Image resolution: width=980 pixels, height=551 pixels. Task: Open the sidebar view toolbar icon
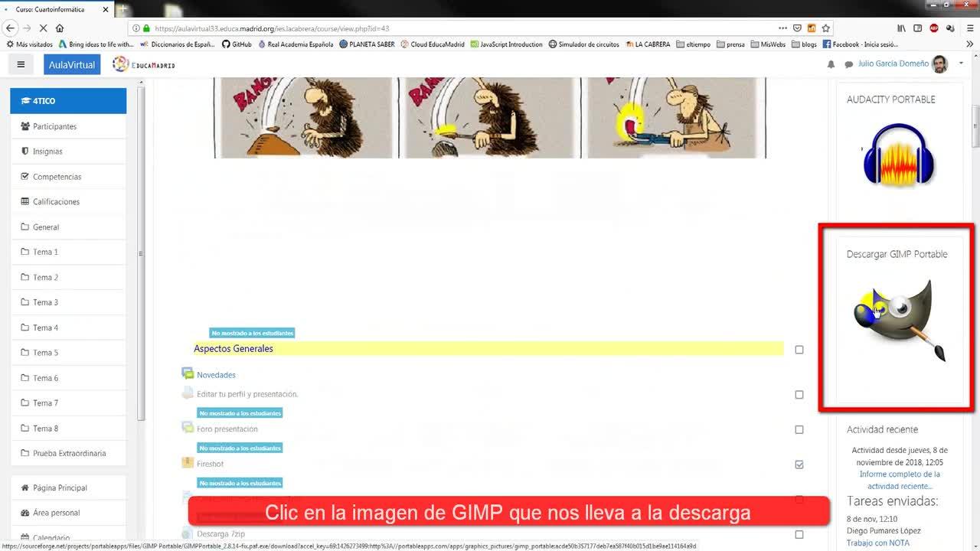tap(918, 28)
